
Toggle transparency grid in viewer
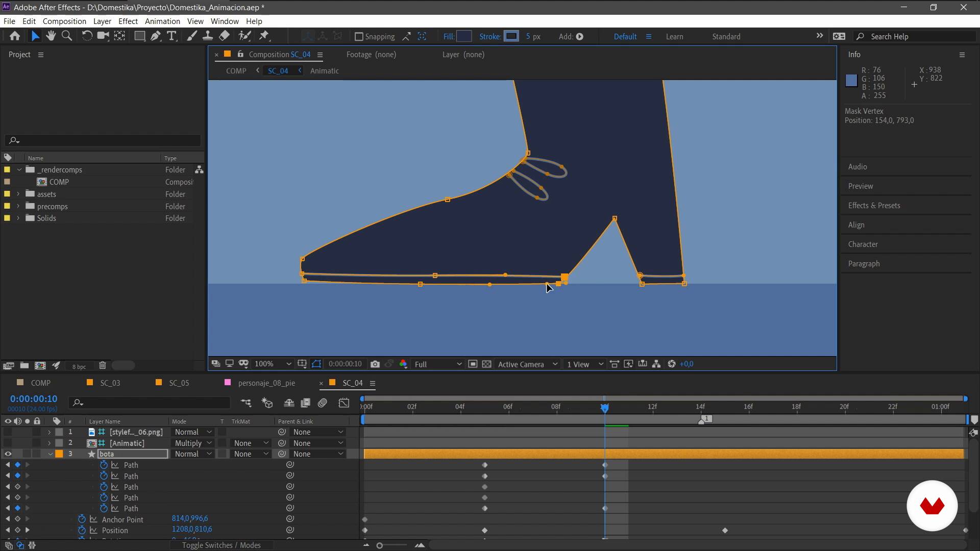click(487, 364)
